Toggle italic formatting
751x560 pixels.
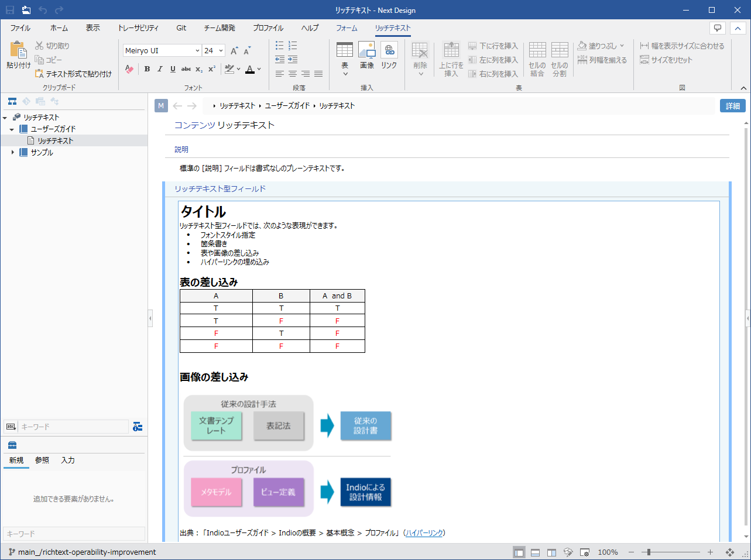[160, 69]
